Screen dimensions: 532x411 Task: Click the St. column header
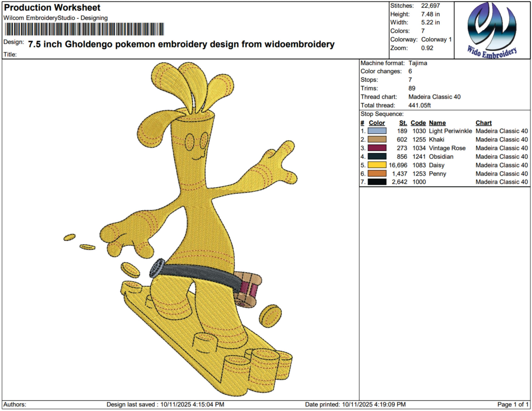(403, 123)
